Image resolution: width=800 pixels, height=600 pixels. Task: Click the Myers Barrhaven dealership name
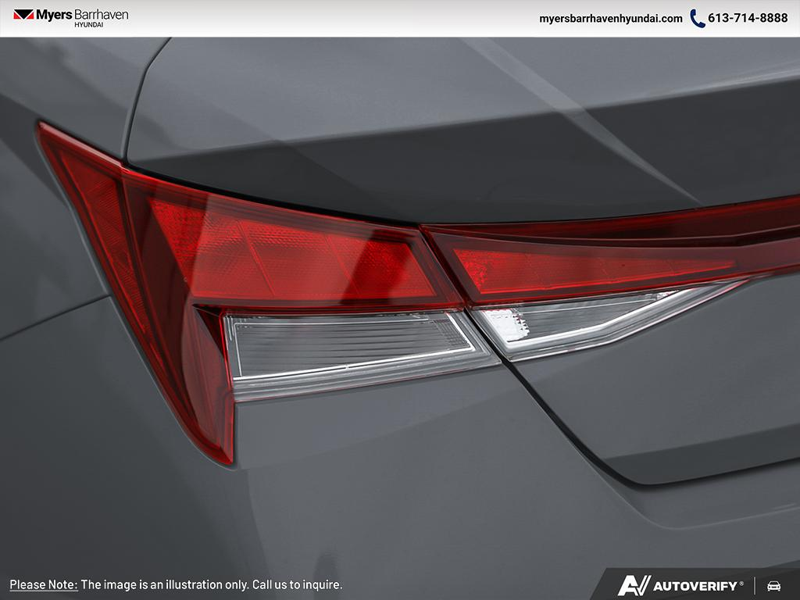coord(82,14)
